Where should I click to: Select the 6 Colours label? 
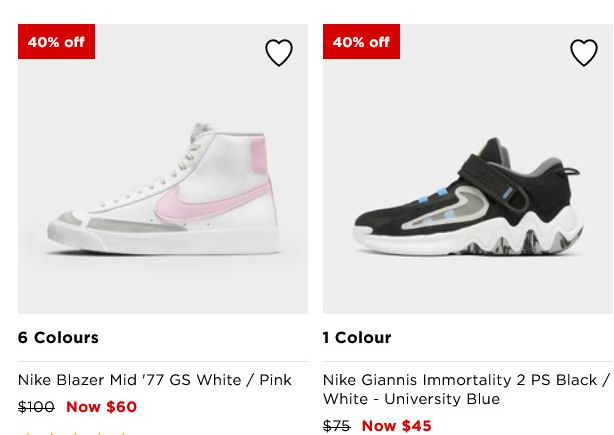(58, 338)
